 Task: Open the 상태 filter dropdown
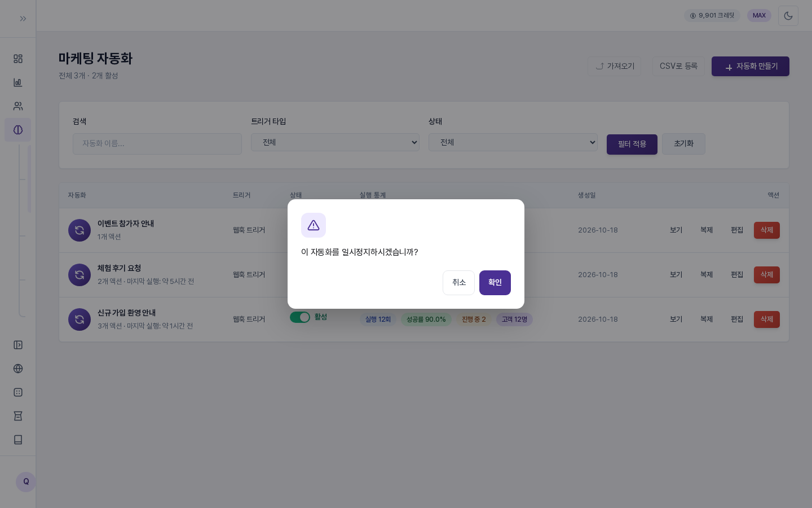[x=513, y=142]
